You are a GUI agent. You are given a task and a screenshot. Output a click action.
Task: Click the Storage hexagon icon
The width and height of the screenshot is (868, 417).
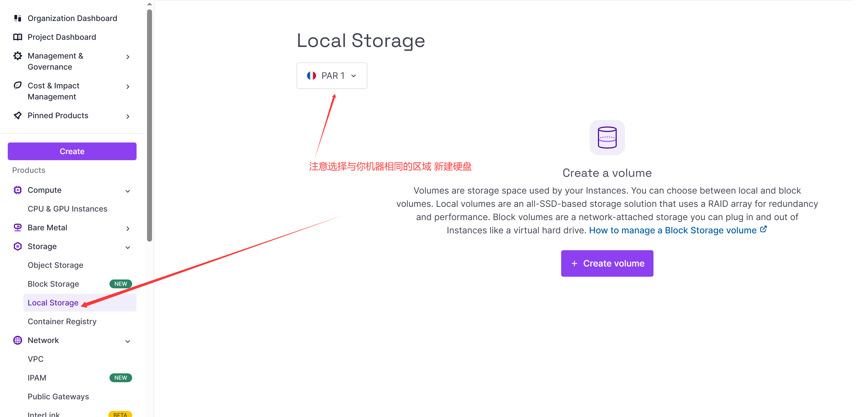(17, 246)
